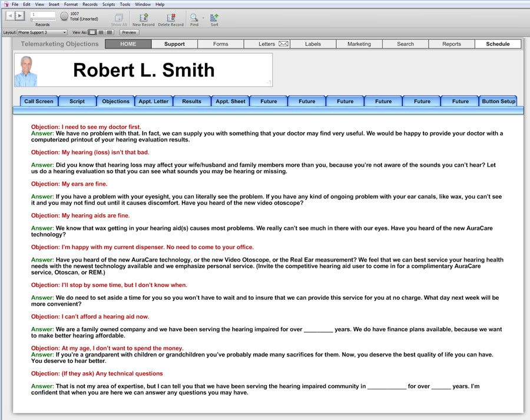This screenshot has height=420, width=530.
Task: Open the Edit menu
Action: [26, 4]
